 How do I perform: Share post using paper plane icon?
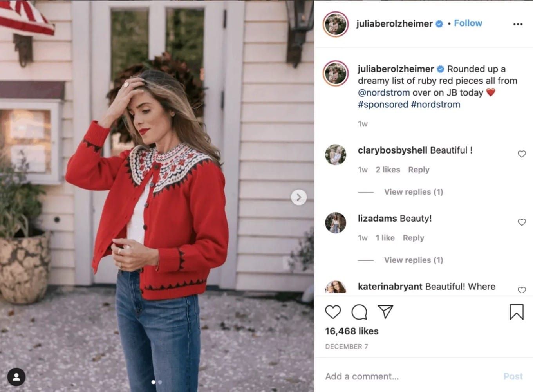(x=385, y=311)
